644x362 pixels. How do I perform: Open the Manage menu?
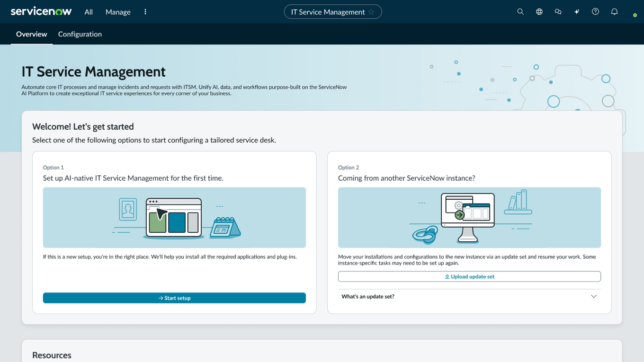(x=118, y=12)
